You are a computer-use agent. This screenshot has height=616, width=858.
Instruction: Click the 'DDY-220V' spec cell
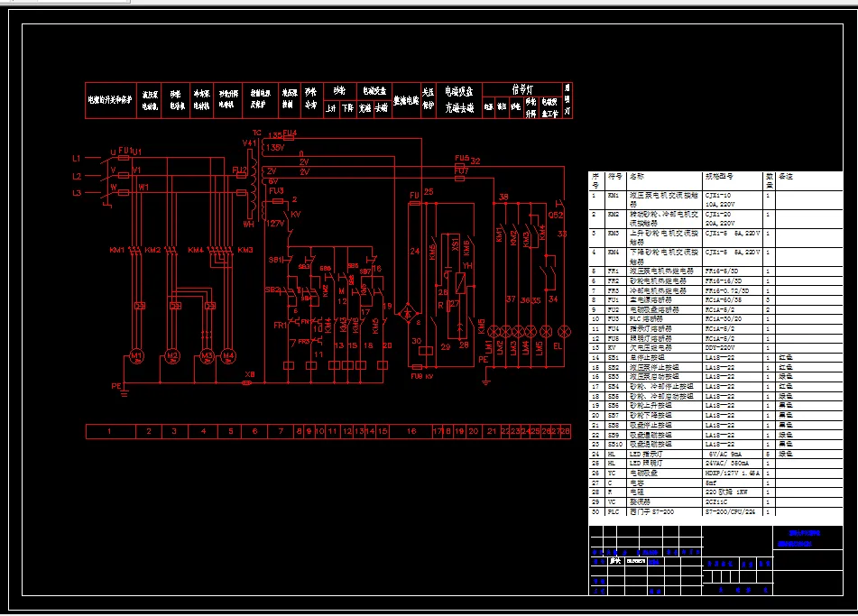point(733,348)
